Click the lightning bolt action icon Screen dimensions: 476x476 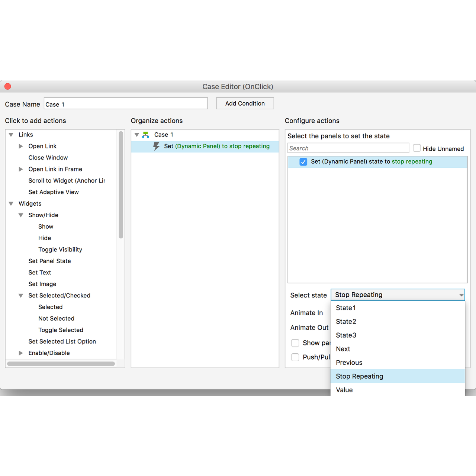[156, 146]
